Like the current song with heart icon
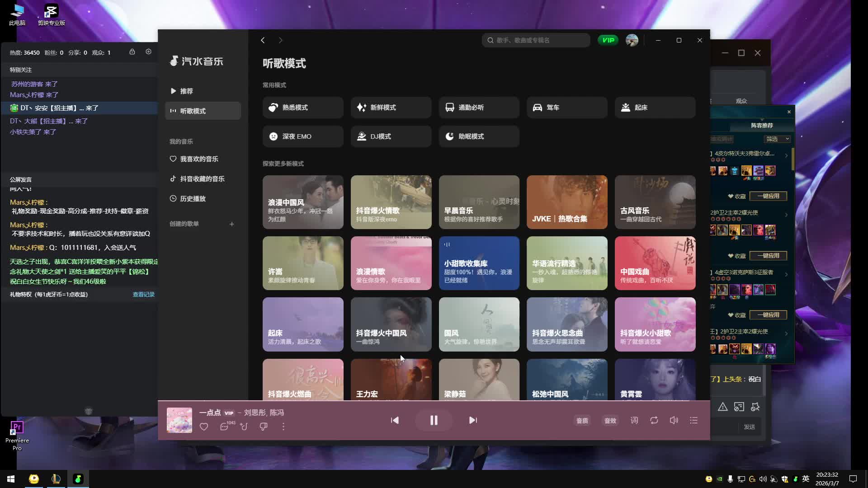 pos(204,427)
